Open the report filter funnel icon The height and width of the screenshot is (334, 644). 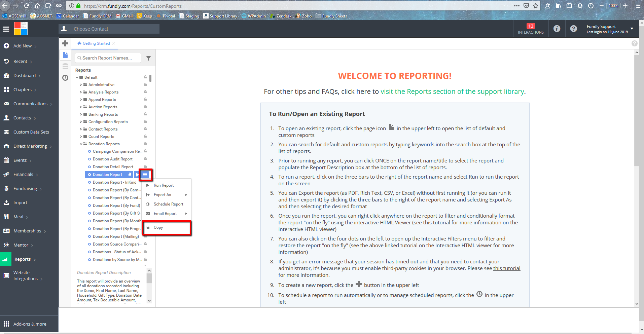pos(148,58)
